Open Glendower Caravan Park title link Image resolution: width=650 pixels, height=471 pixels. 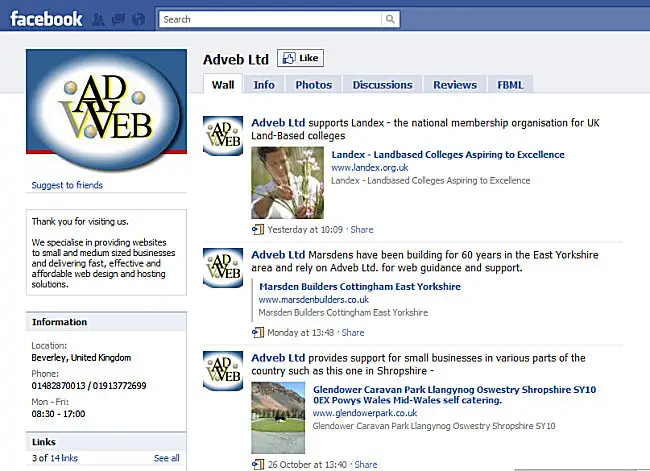click(454, 395)
